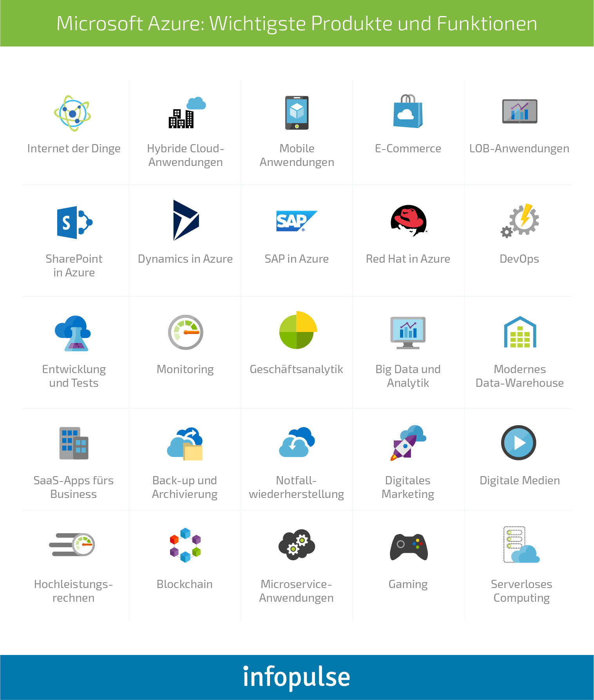Image resolution: width=594 pixels, height=700 pixels.
Task: Select the 'SharePoint in Azure' text
Action: [74, 266]
